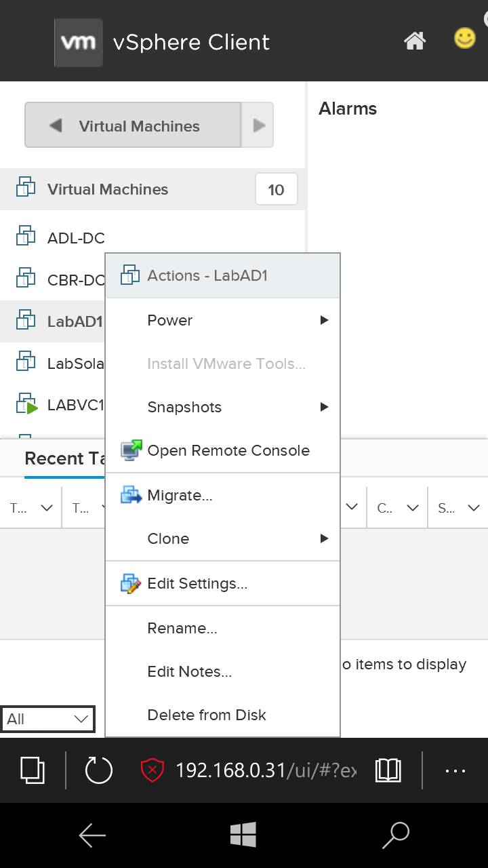Click the ADL-DC virtual machine icon
Image resolution: width=488 pixels, height=868 pixels.
coord(26,236)
